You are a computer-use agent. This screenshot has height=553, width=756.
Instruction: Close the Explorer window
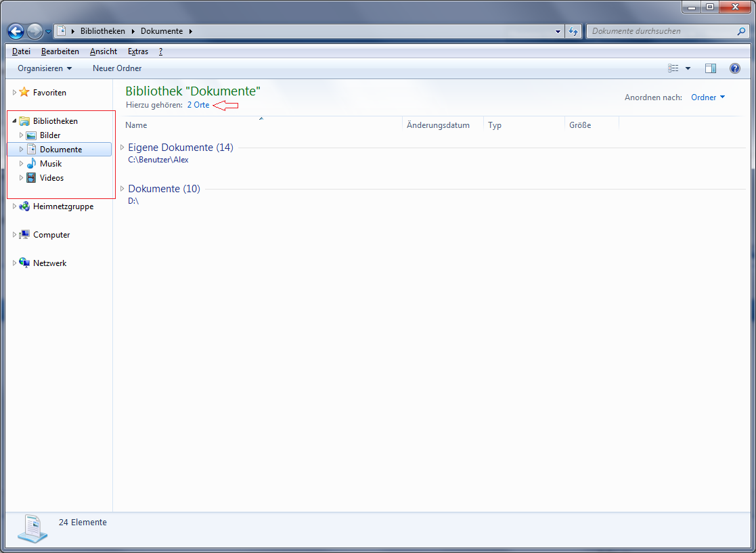[735, 7]
